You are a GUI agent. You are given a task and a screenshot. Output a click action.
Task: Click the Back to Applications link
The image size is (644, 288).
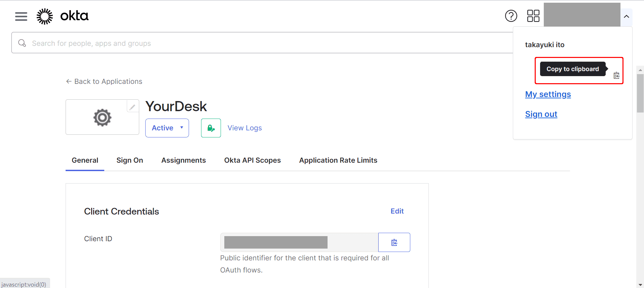(x=104, y=82)
